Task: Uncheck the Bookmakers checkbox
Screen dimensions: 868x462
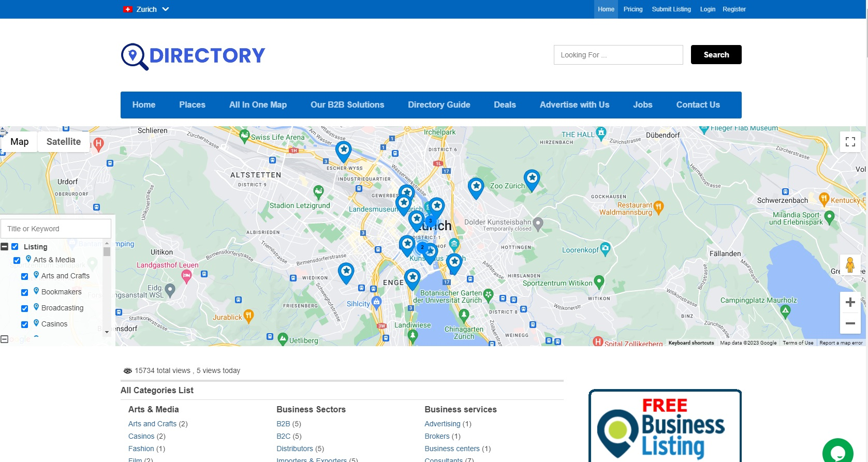Action: tap(24, 292)
